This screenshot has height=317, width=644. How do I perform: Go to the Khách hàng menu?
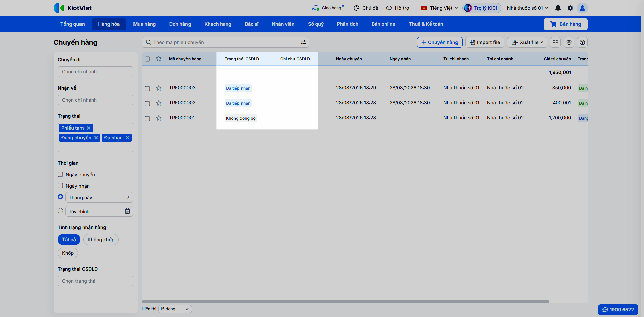pyautogui.click(x=218, y=24)
